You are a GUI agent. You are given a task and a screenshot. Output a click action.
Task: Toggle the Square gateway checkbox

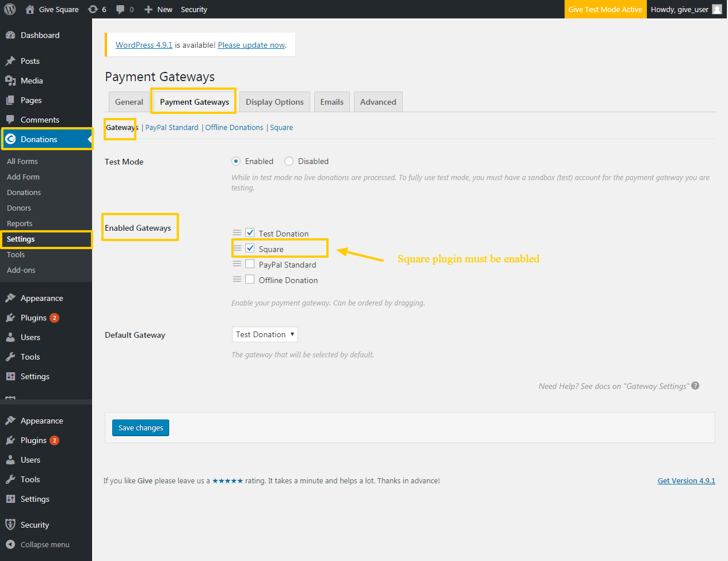[250, 248]
